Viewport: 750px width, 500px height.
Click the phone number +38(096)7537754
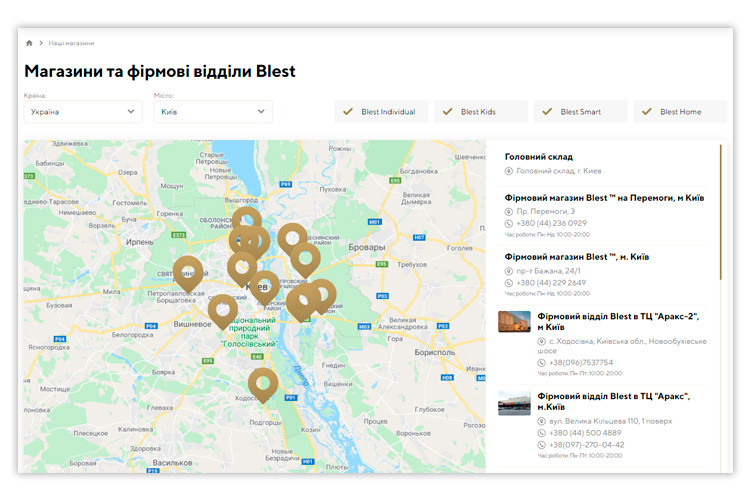(581, 363)
